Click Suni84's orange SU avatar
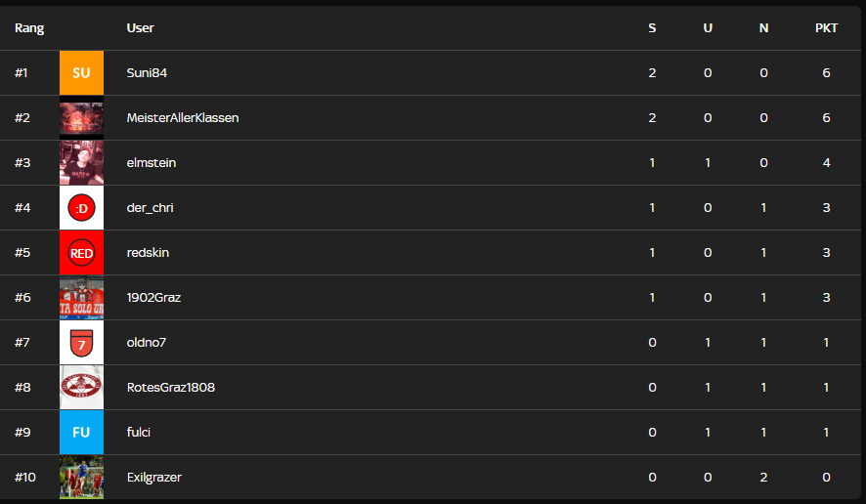This screenshot has width=866, height=504. pos(81,73)
